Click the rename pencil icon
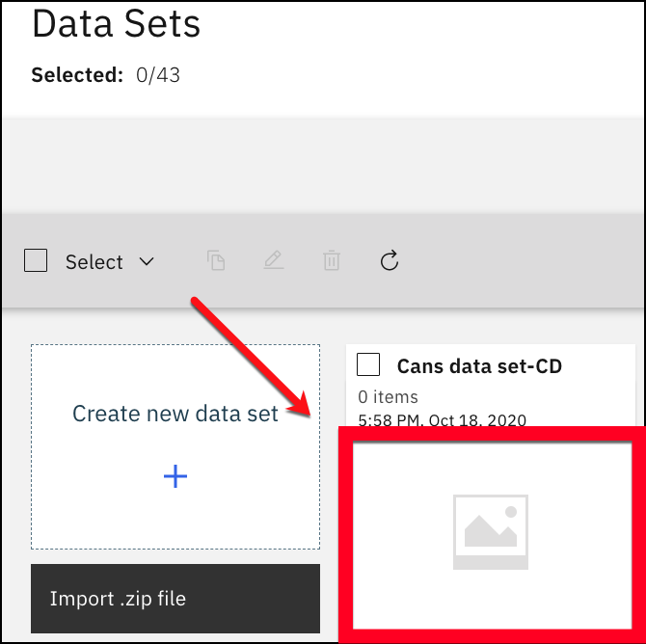This screenshot has height=644, width=646. pos(274,260)
